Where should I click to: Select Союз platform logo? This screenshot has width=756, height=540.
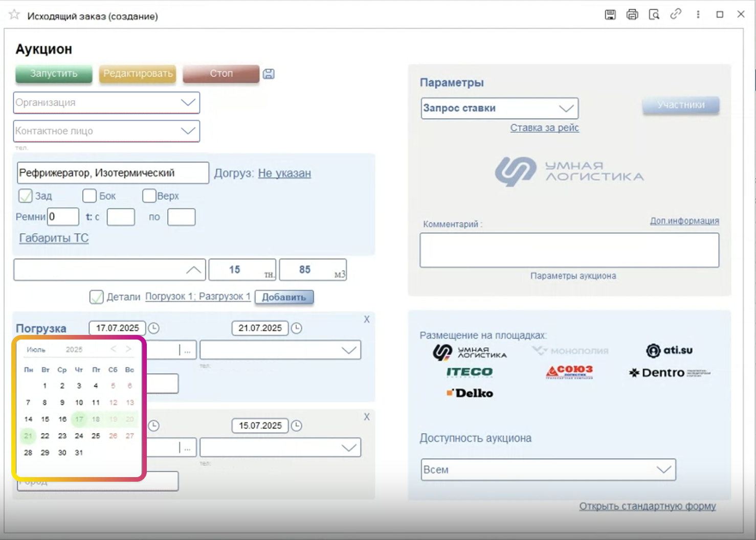click(x=569, y=372)
